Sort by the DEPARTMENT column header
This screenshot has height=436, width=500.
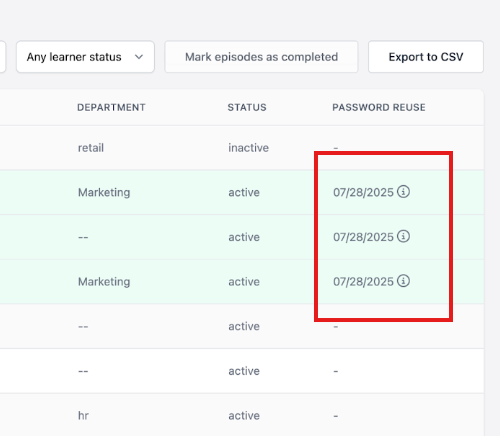click(111, 107)
